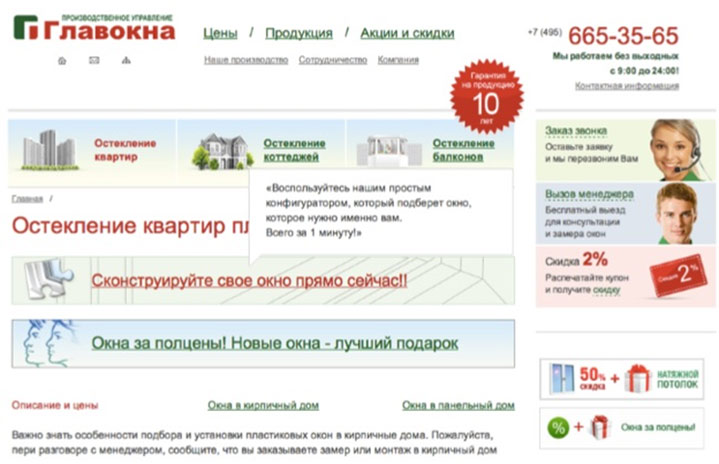719x464 pixels.
Task: Open Наше производство submenu link
Action: coord(246,60)
